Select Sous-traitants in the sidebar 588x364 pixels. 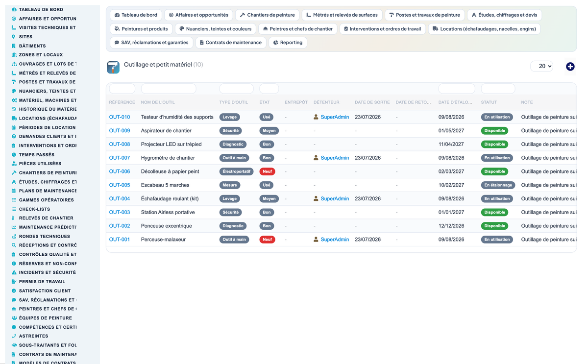pos(48,345)
